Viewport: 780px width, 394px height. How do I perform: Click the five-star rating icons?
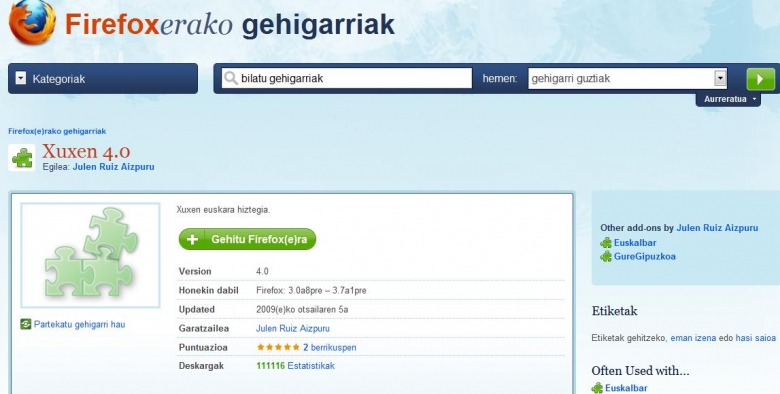pos(278,347)
